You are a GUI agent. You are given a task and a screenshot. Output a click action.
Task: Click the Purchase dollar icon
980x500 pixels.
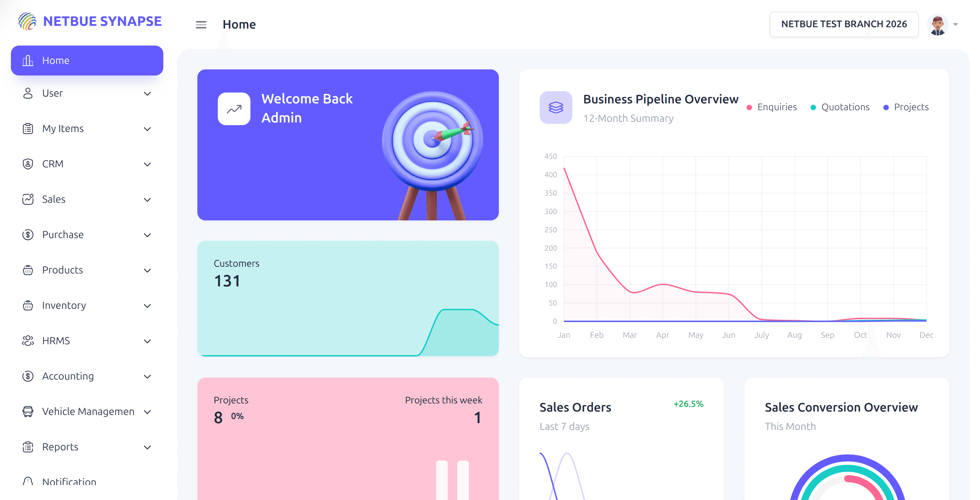click(28, 235)
